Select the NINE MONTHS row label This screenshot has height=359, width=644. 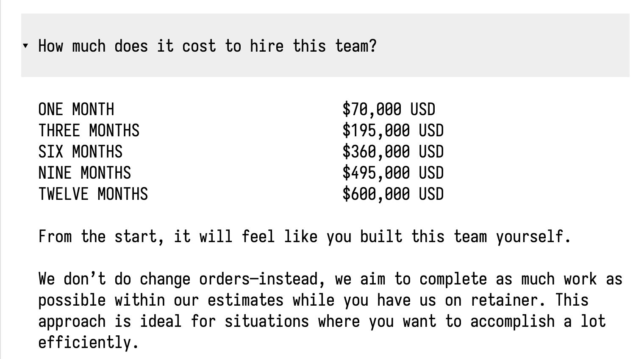click(85, 173)
